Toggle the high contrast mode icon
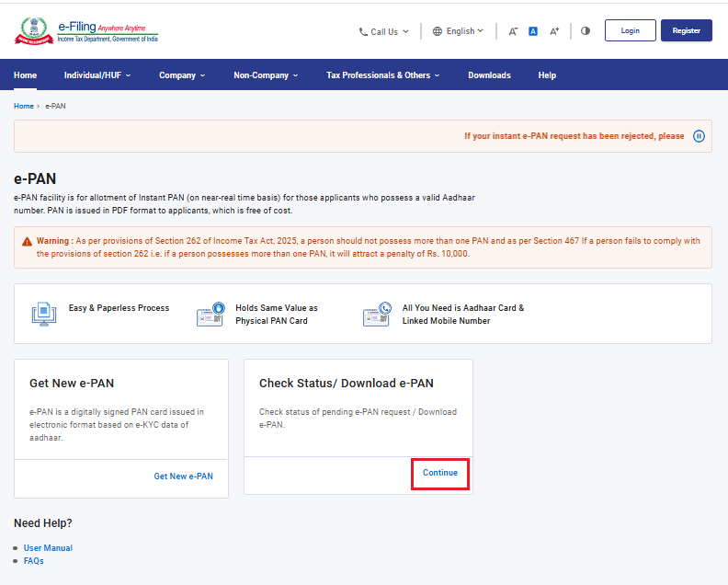 pyautogui.click(x=586, y=30)
